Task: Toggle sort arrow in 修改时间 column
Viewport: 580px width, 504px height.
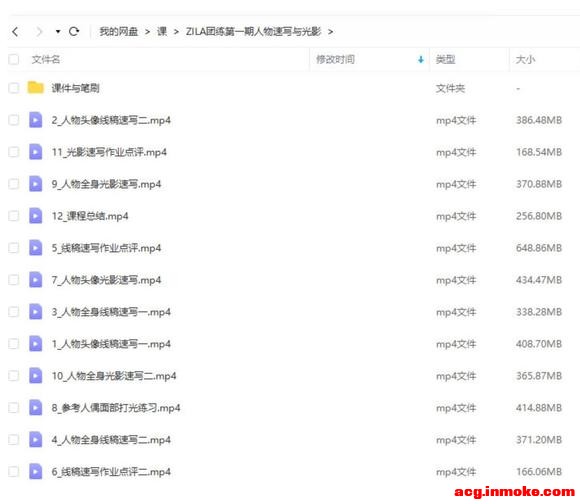Action: (x=421, y=60)
